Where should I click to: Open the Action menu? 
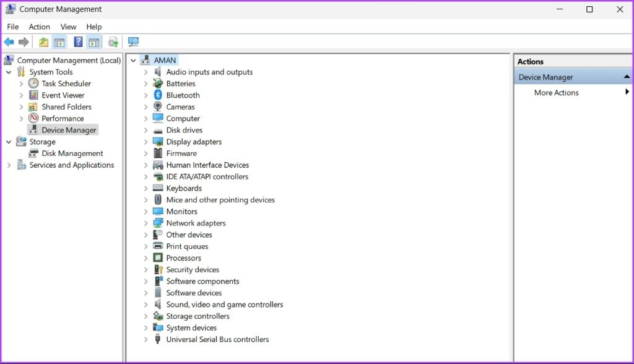39,27
